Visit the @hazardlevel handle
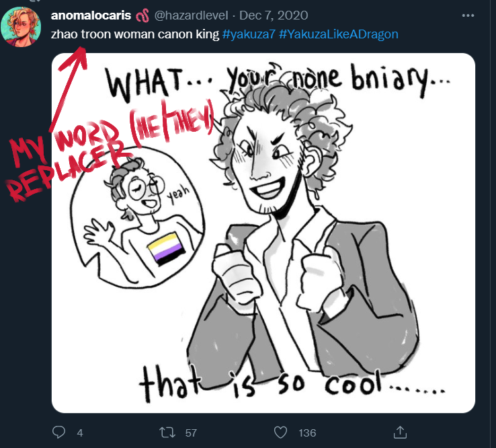The image size is (496, 448). [191, 15]
